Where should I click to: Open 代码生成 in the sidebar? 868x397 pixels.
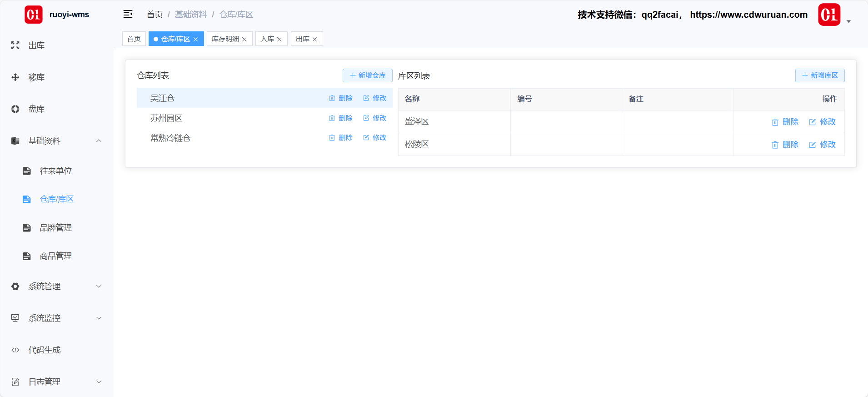(x=57, y=350)
